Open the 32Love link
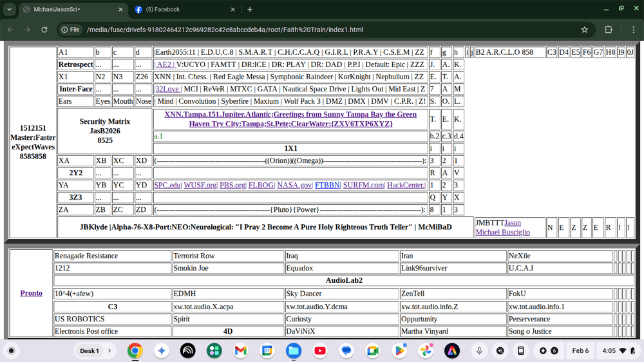 (x=167, y=89)
